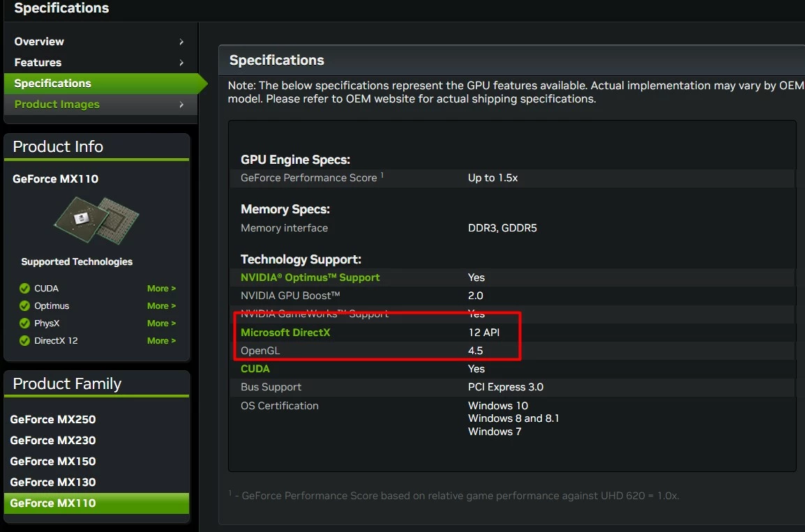Open GeForce MX250 in Product Family
The width and height of the screenshot is (805, 532).
pyautogui.click(x=53, y=420)
